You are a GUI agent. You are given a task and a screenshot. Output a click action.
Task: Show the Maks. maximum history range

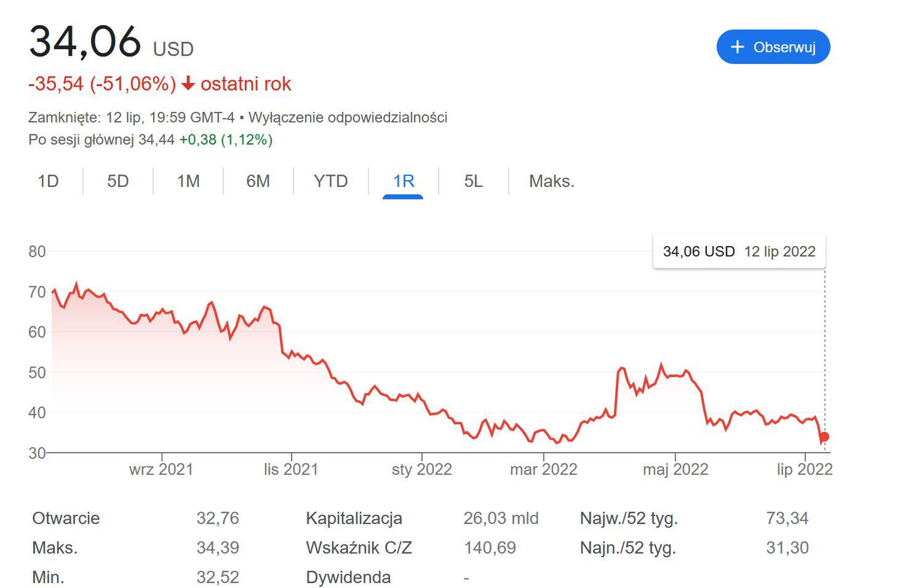(551, 181)
